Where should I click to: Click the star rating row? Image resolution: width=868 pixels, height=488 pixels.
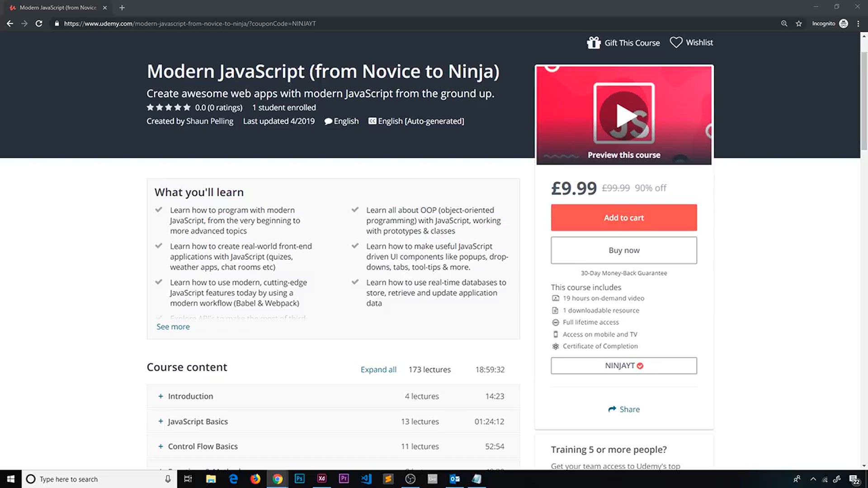tap(169, 108)
